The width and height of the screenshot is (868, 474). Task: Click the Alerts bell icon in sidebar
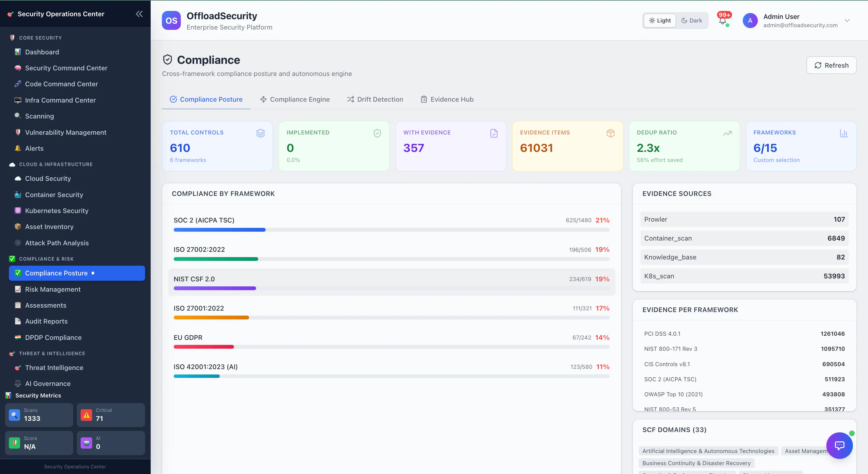[18, 148]
